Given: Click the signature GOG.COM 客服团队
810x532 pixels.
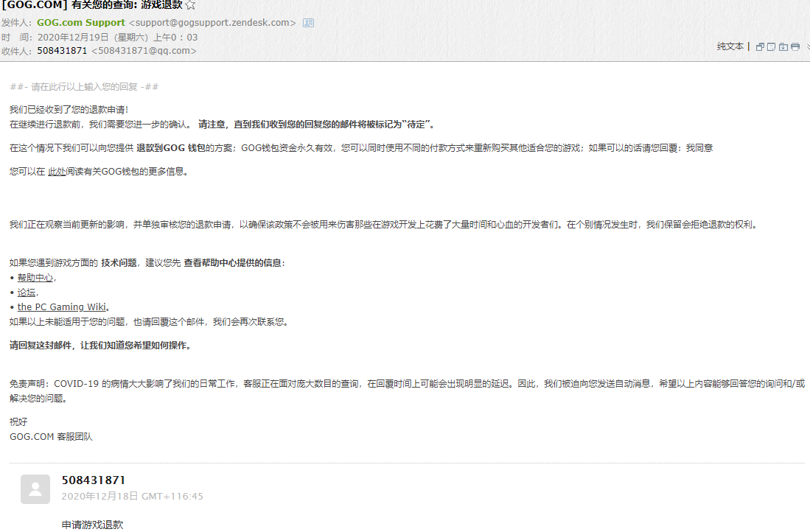Looking at the screenshot, I should point(51,436).
